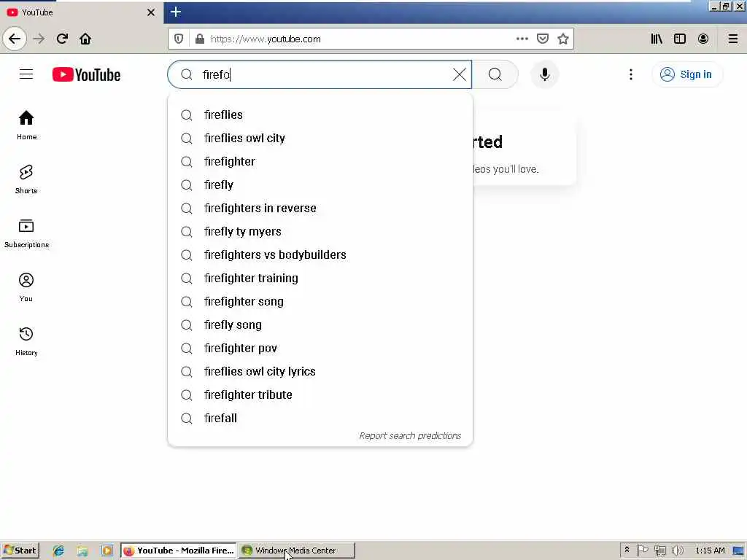
Task: Choose 'firefighters vs bodybuilders' suggestion
Action: [320, 254]
